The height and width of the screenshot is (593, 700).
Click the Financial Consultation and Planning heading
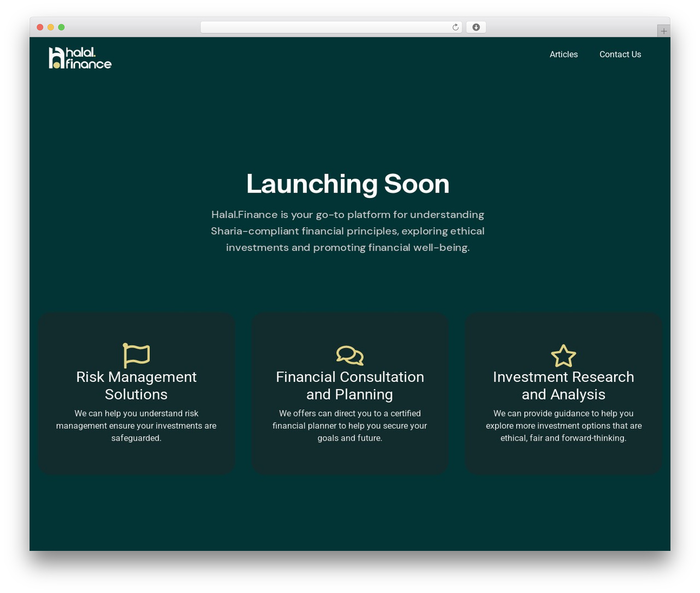(x=350, y=386)
